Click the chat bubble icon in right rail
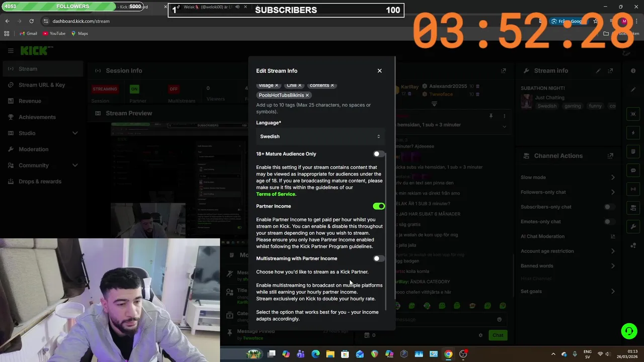644x362 pixels. click(x=633, y=170)
